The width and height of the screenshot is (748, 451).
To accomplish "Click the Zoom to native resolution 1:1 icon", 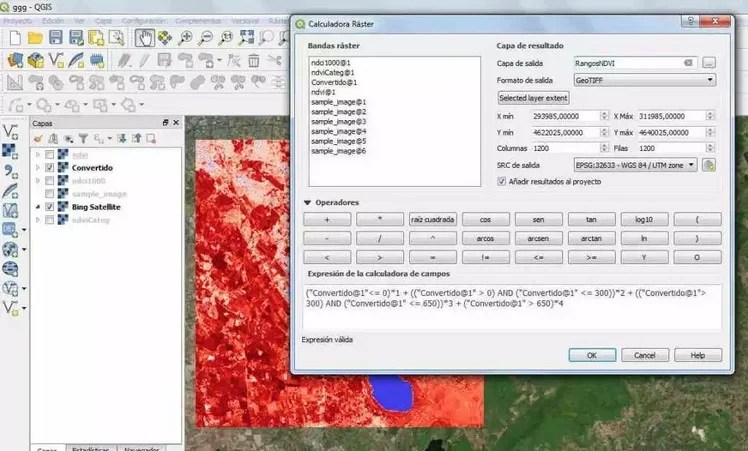I will point(226,38).
